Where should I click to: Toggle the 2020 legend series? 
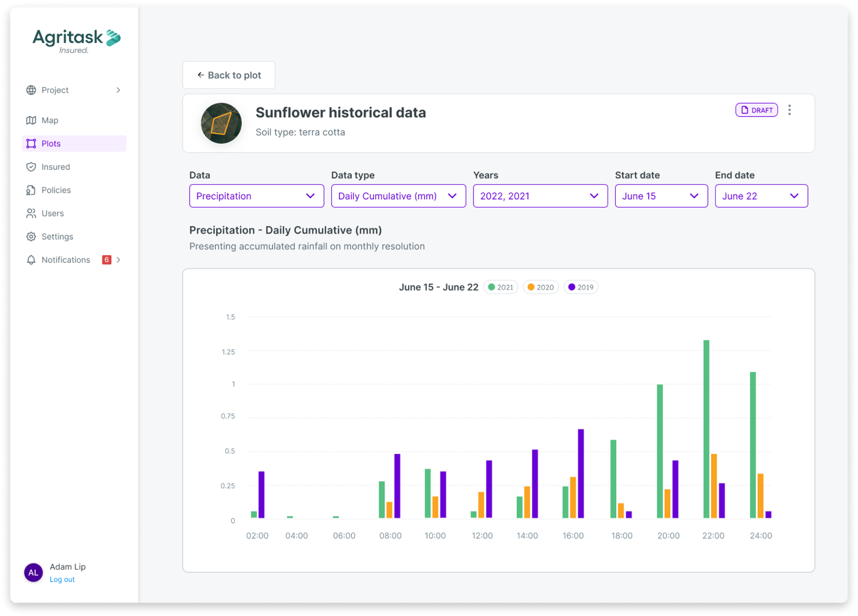point(541,287)
